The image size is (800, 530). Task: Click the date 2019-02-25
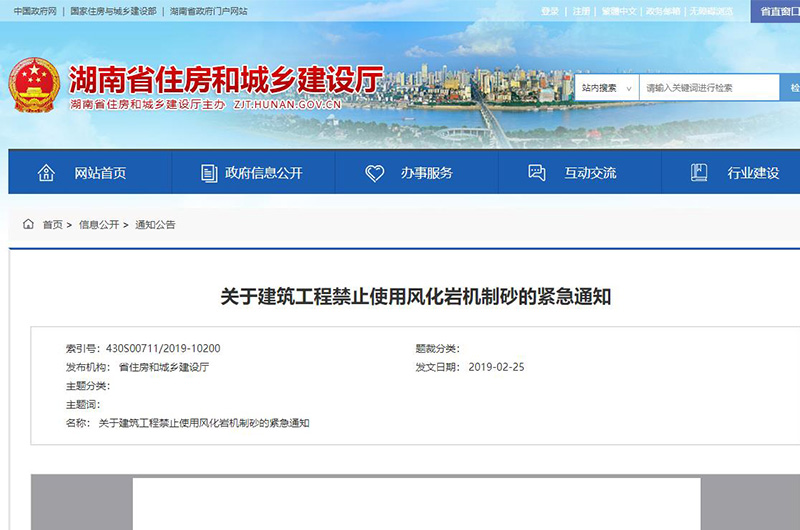pos(496,367)
